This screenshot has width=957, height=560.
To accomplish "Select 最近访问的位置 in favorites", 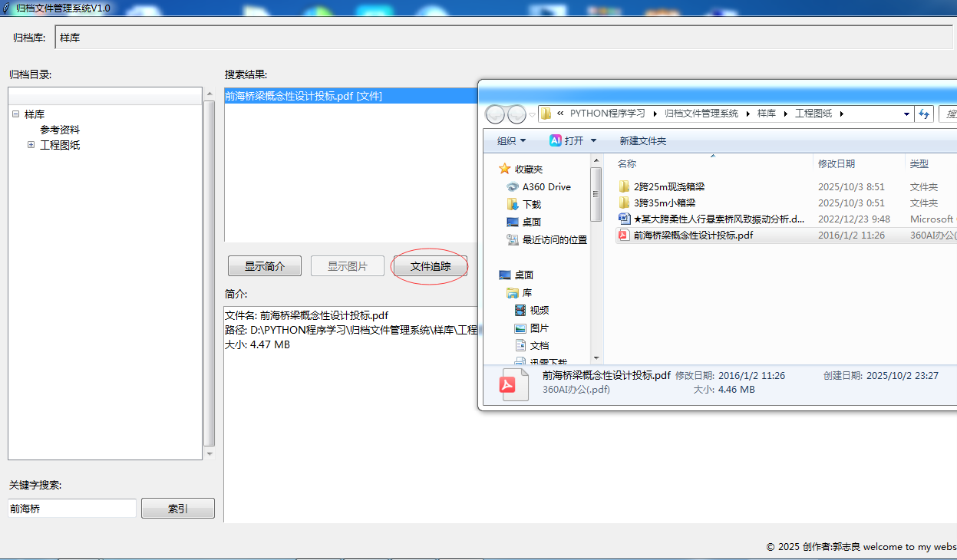I will (x=554, y=239).
